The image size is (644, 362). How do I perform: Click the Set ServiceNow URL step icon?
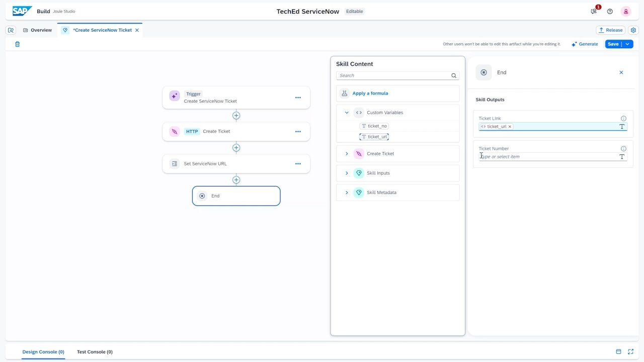pyautogui.click(x=175, y=163)
